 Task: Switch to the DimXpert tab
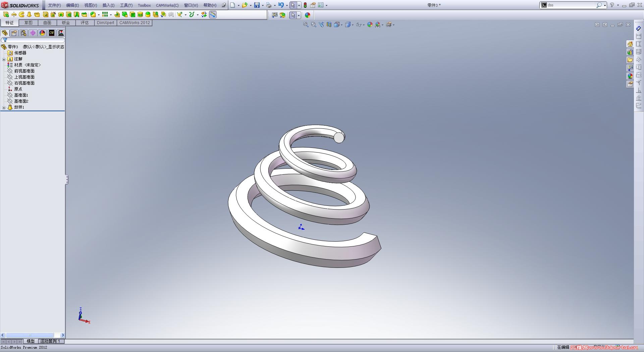click(105, 23)
